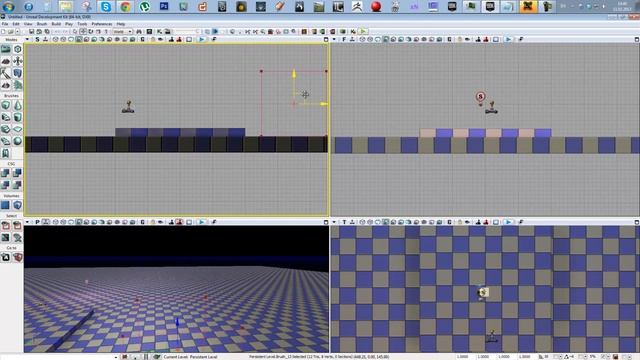Click the green Play arrow in the main toolbar
Viewport: 640px width, 360px height.
pos(363,31)
